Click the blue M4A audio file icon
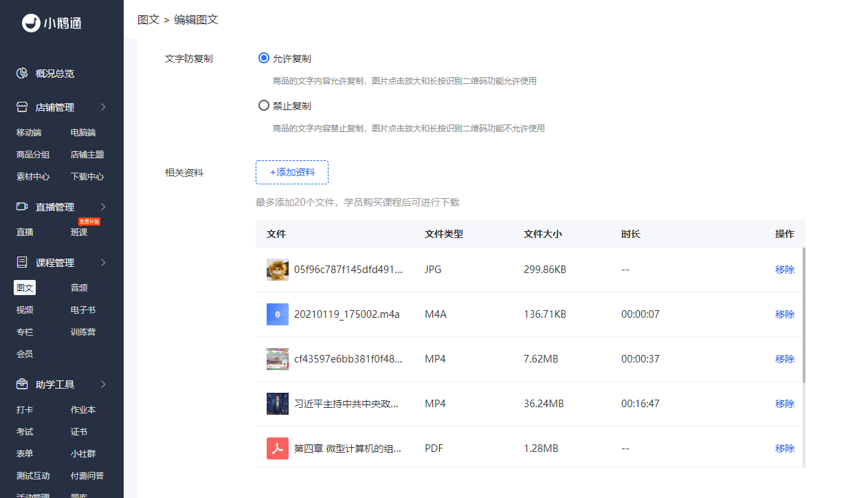 click(x=278, y=314)
